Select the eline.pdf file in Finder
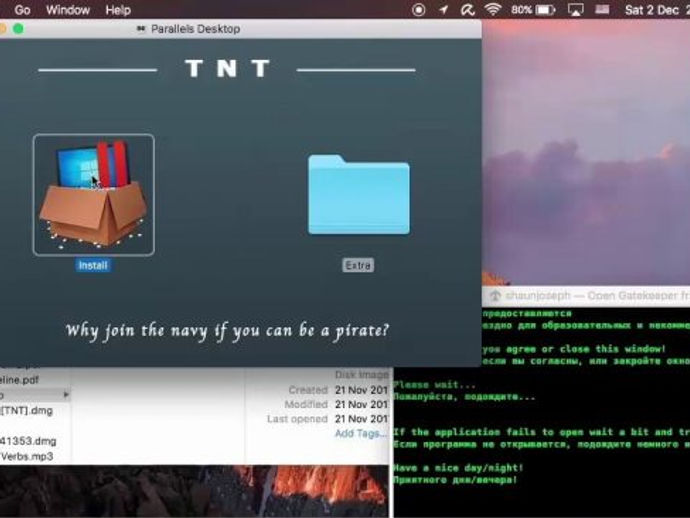 [19, 380]
